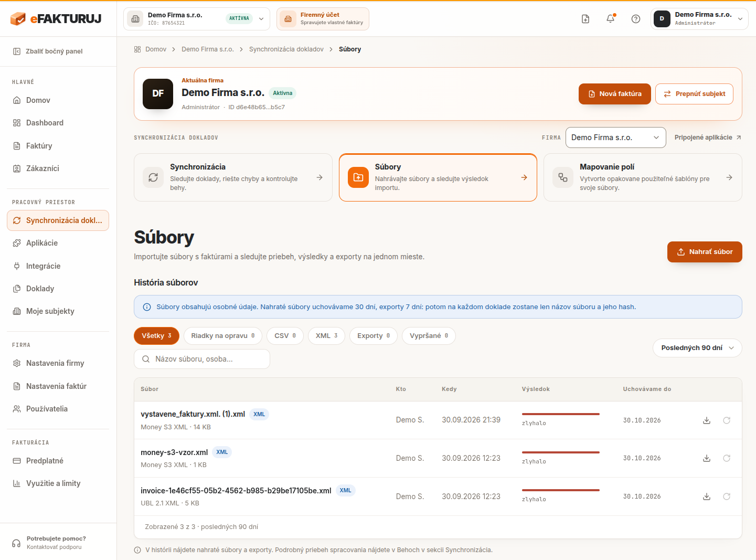The height and width of the screenshot is (560, 756).
Task: Filter by Riadky na opravu
Action: 222,336
